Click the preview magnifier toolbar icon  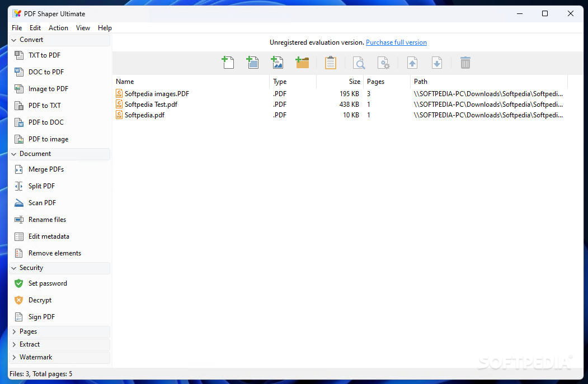(359, 63)
